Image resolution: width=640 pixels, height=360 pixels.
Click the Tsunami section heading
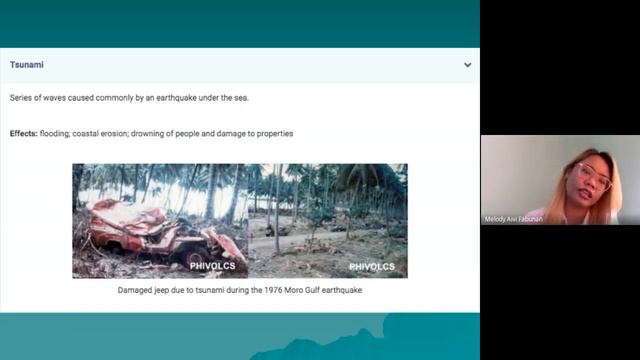[x=27, y=65]
